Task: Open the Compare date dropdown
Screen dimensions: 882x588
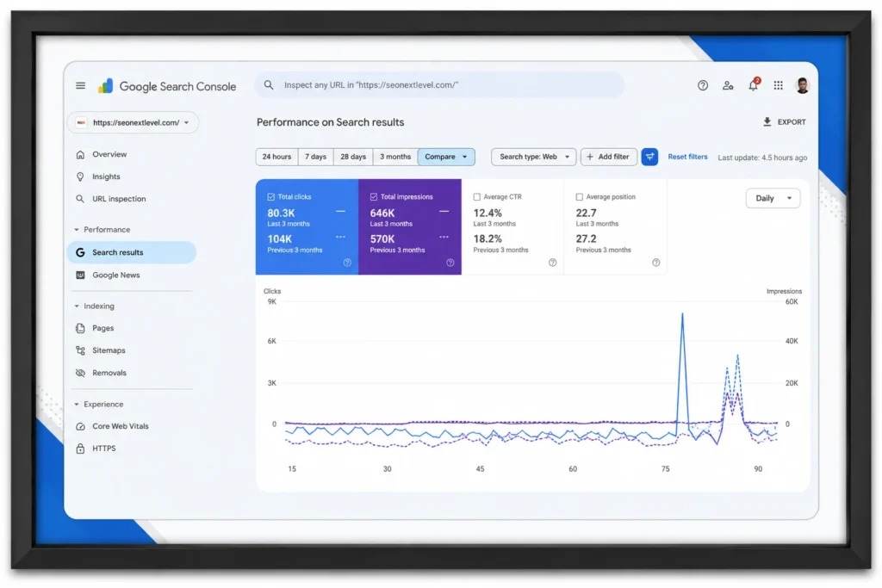Action: (x=446, y=157)
